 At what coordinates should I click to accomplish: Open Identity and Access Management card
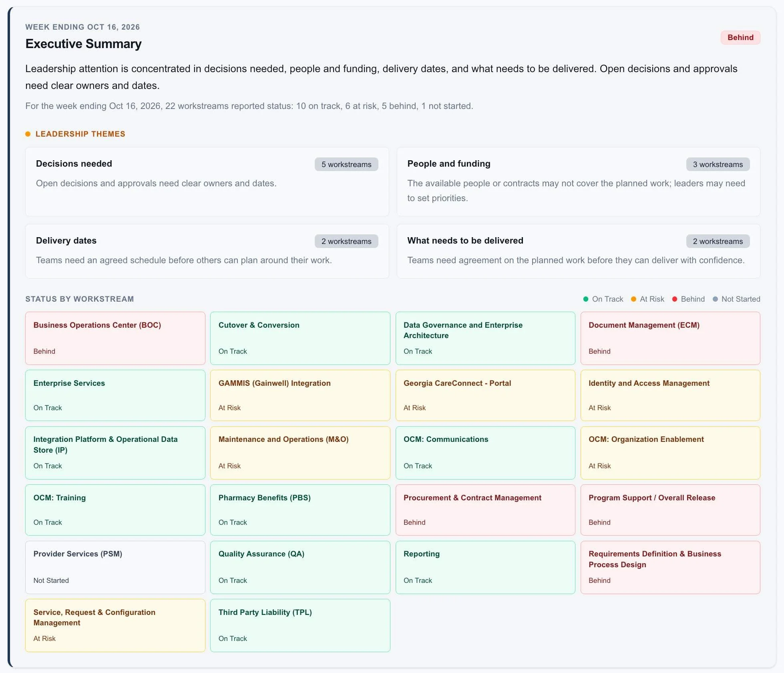670,395
